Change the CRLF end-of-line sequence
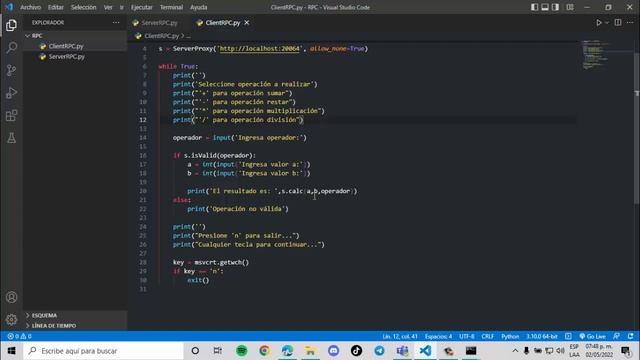Viewport: 640px width, 360px height. (488, 336)
